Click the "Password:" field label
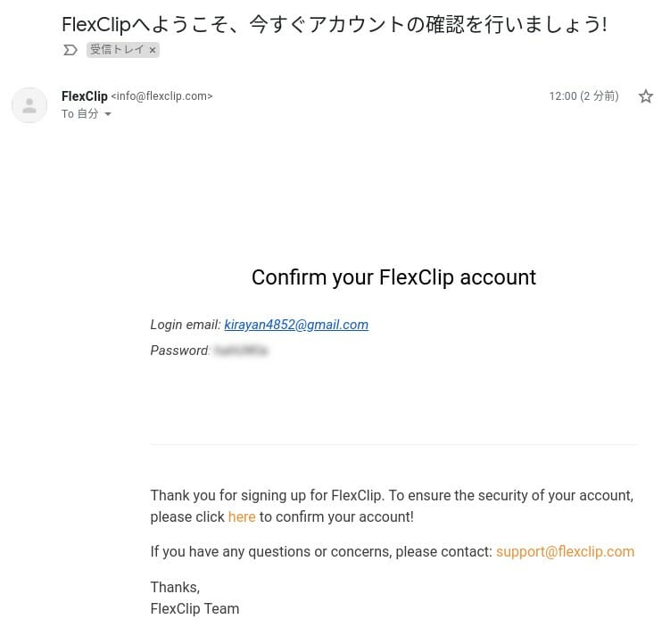The height and width of the screenshot is (644, 662). tap(180, 351)
